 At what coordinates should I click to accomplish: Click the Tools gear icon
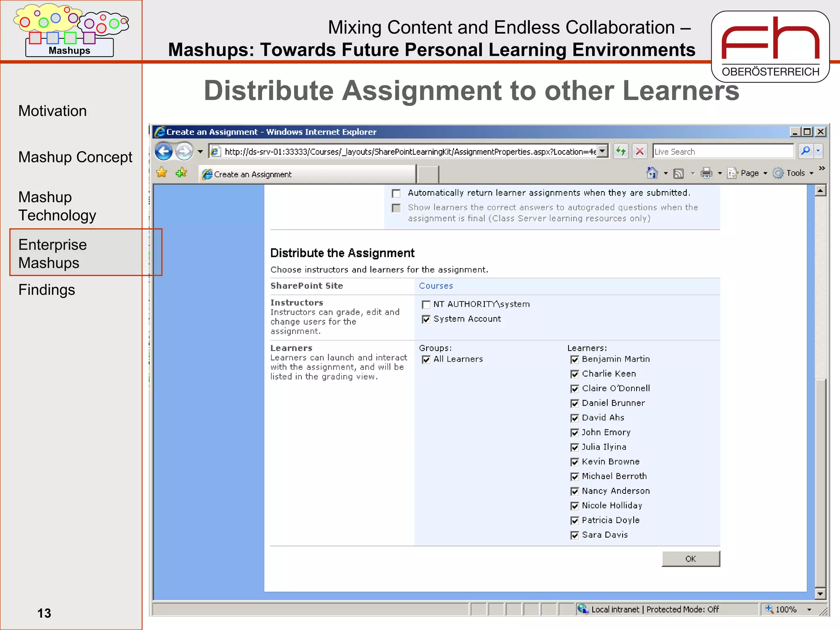pyautogui.click(x=778, y=173)
